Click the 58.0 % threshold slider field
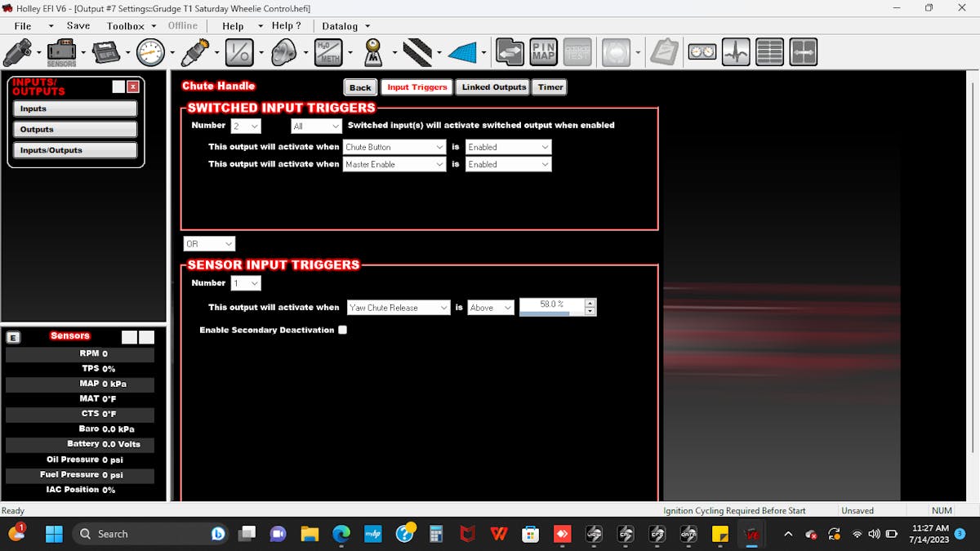980x551 pixels. (552, 305)
